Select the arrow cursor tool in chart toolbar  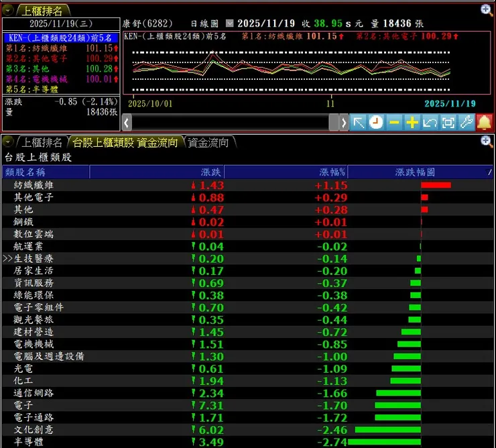(358, 123)
